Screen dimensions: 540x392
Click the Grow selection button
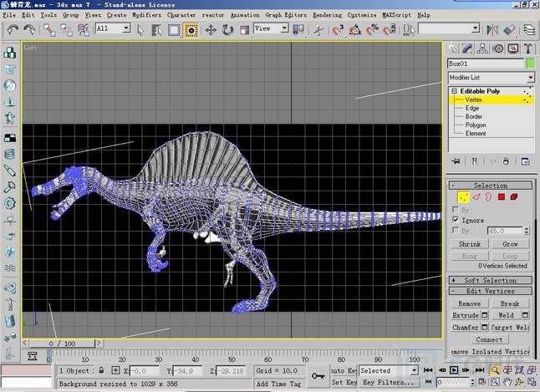pos(510,244)
